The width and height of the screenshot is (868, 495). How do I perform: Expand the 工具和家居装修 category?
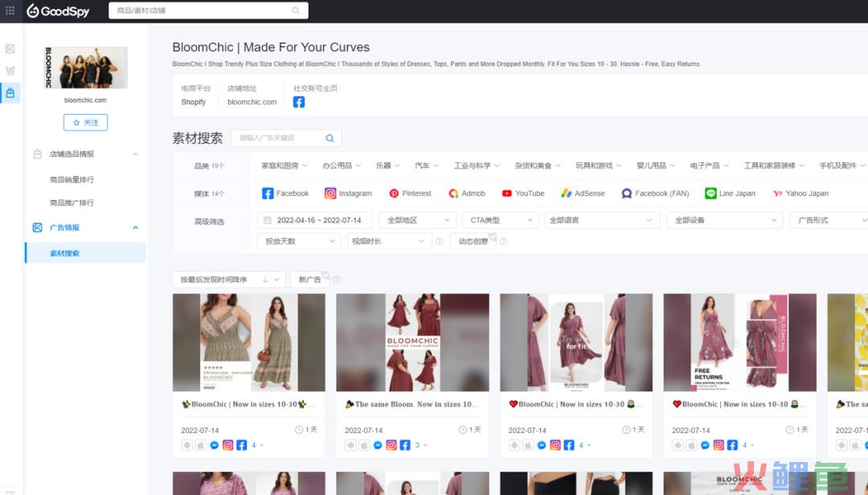pyautogui.click(x=775, y=166)
